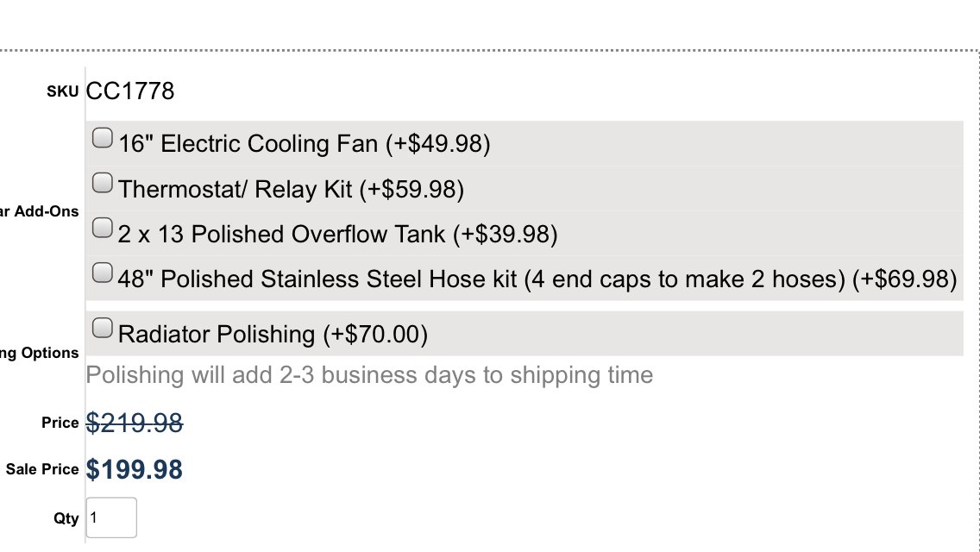Click the Sale Price field label
The height and width of the screenshot is (552, 980).
tap(42, 469)
